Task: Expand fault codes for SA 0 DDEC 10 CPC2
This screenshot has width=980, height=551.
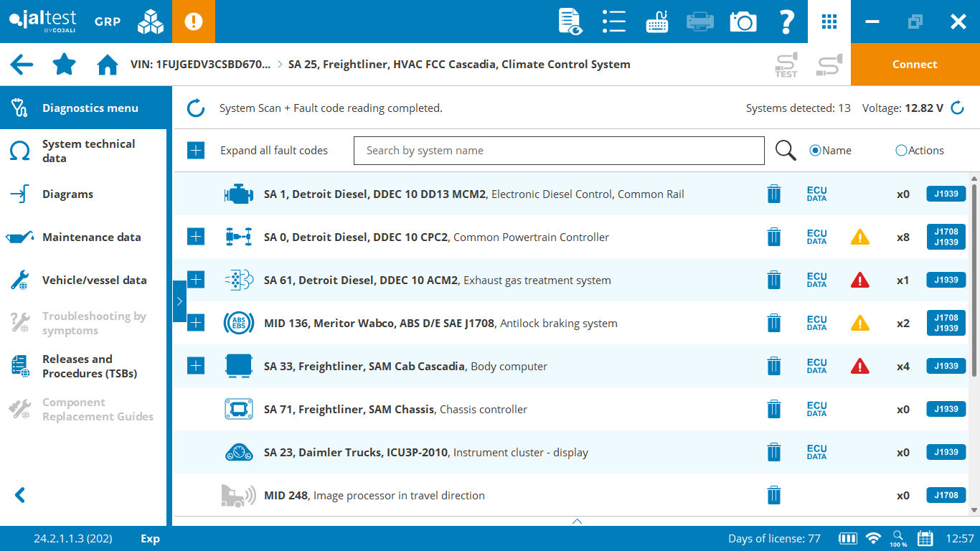Action: (x=196, y=237)
